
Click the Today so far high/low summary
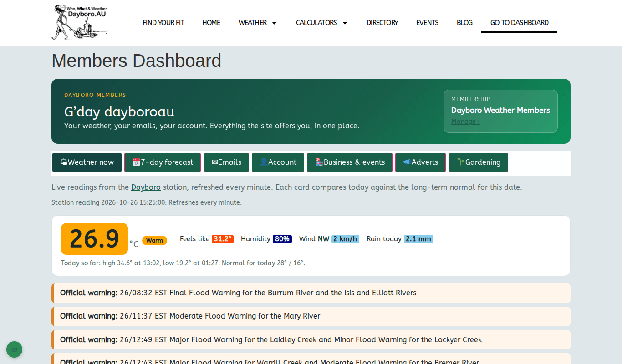[x=183, y=263]
